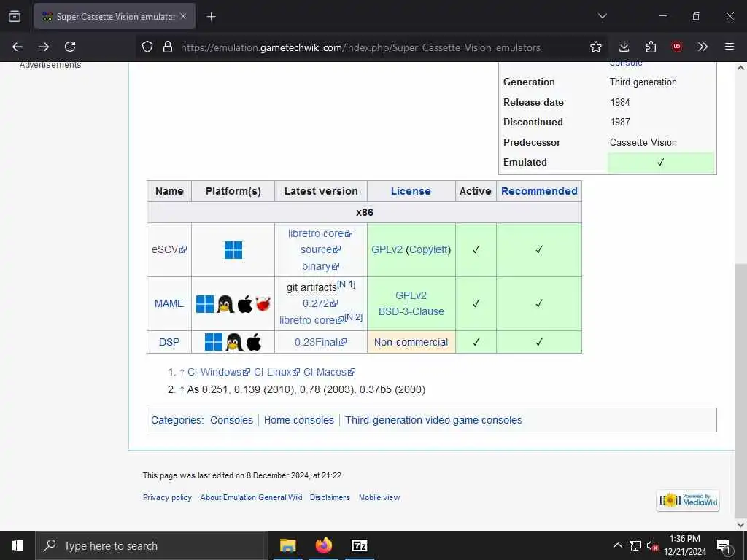The height and width of the screenshot is (560, 747).
Task: Bookmark this page with the star
Action: point(595,47)
